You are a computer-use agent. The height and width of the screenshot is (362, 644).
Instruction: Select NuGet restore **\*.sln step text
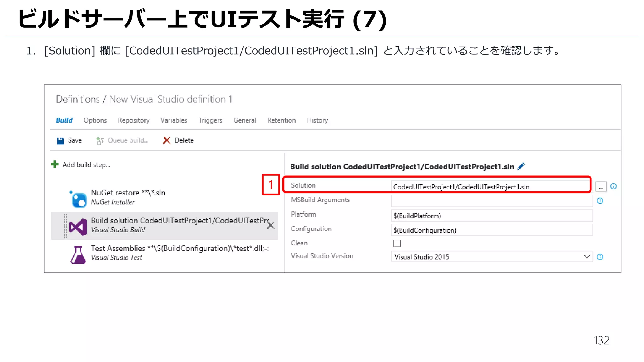[x=128, y=193]
